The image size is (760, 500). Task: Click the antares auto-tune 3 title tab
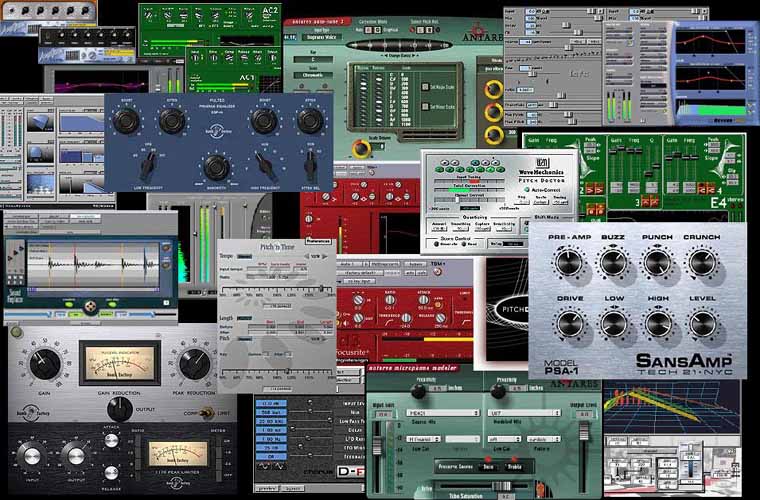pyautogui.click(x=317, y=22)
